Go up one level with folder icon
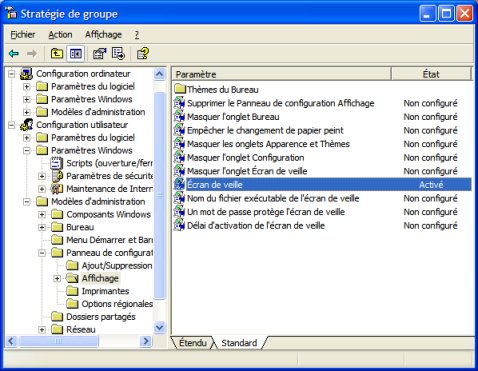Viewport: 478px width, 371px height. coord(57,53)
